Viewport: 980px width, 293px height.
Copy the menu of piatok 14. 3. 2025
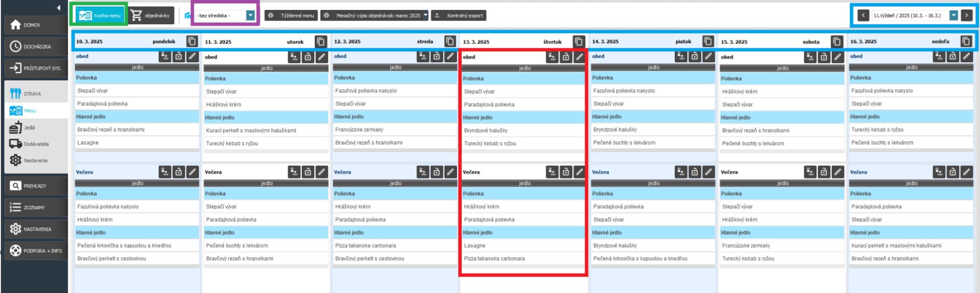[708, 42]
